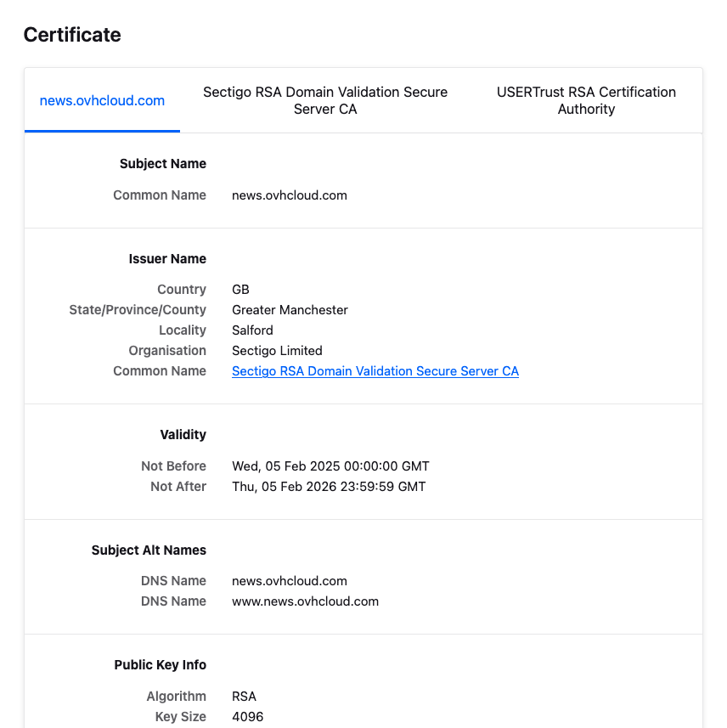Click the Not After label
The width and height of the screenshot is (727, 728).
(x=178, y=486)
